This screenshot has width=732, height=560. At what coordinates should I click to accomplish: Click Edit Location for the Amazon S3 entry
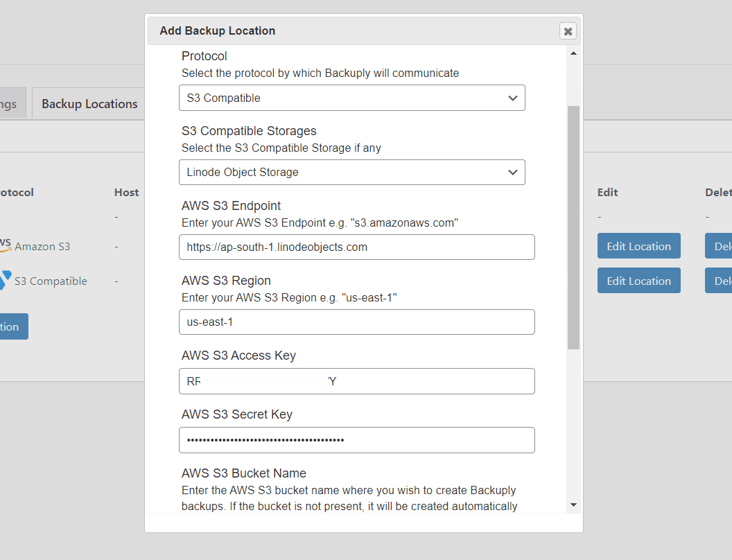point(638,245)
